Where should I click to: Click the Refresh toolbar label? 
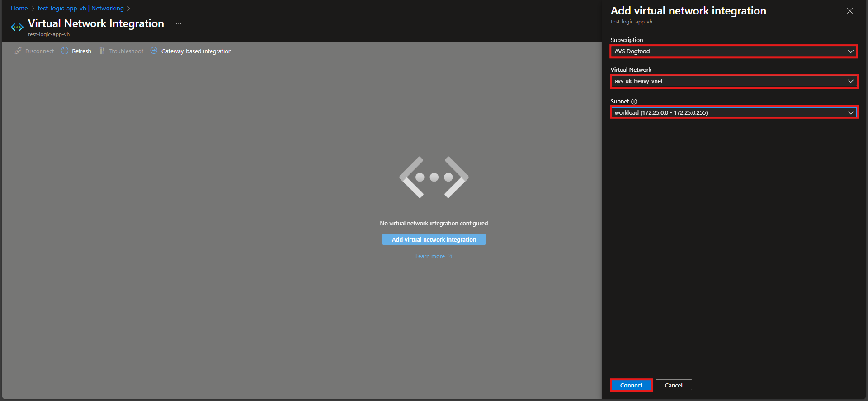(81, 51)
